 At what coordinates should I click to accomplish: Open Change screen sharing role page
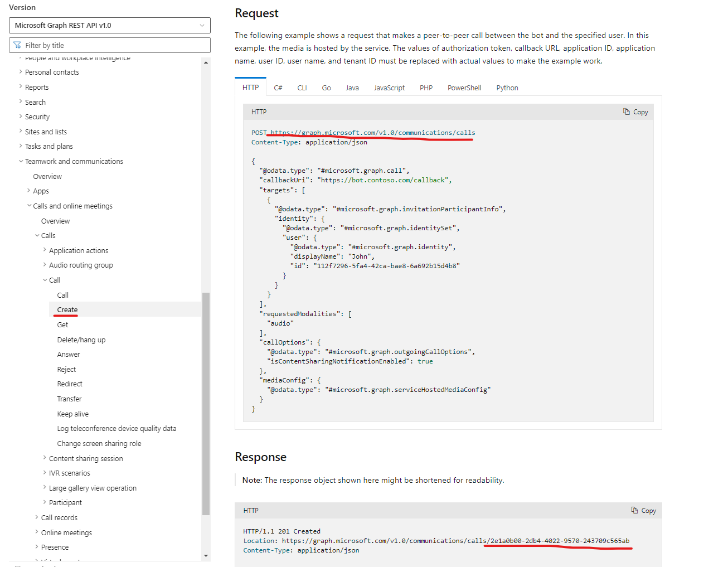99,444
